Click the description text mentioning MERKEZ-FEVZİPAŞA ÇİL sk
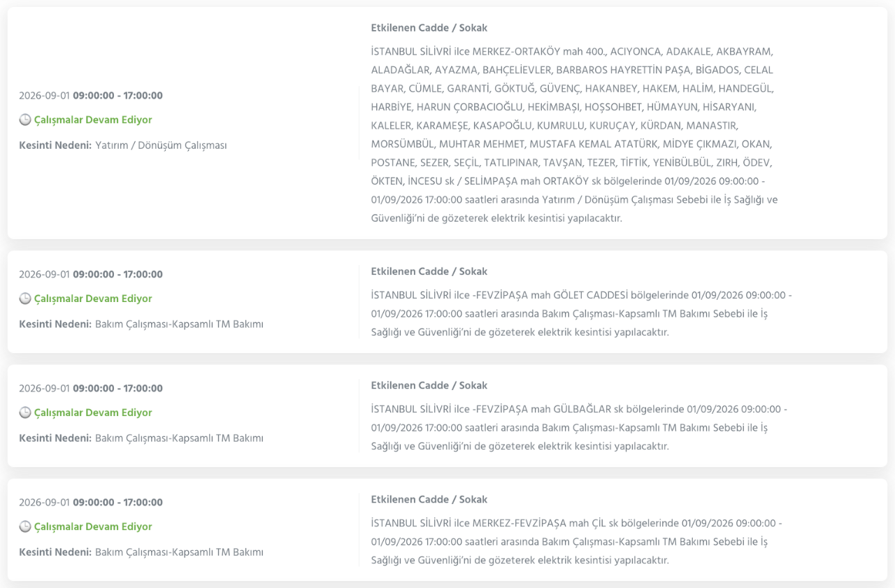 click(577, 542)
